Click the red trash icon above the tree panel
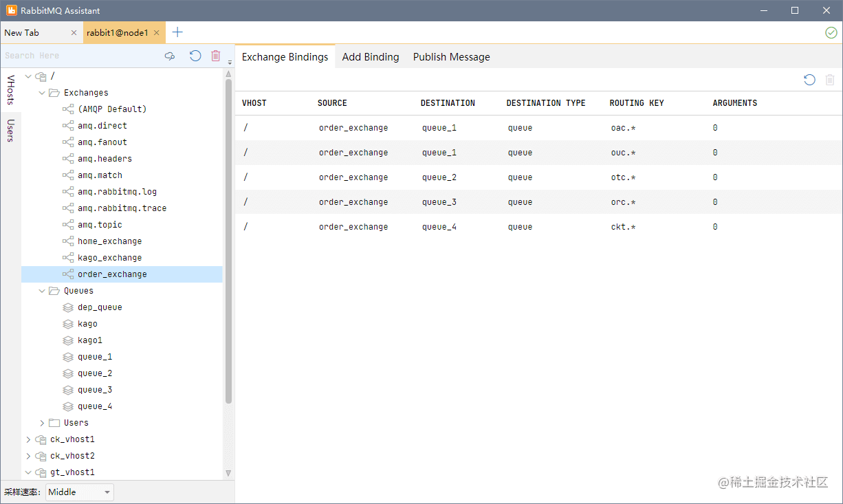 [x=216, y=56]
